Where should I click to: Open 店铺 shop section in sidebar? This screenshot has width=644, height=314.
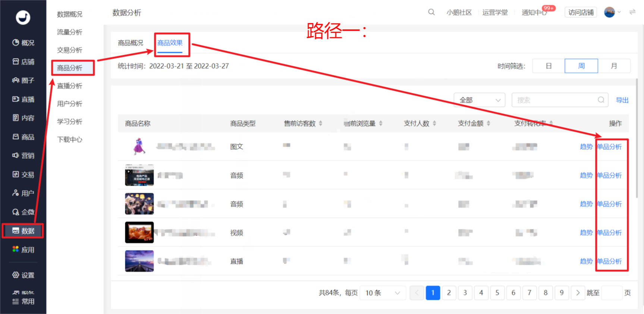(x=23, y=62)
